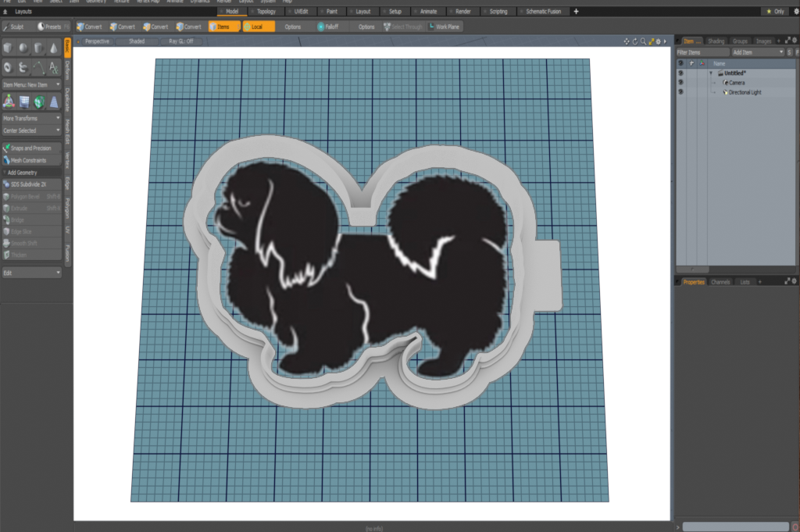Viewport: 800px width, 532px height.
Task: Switch to the Topology layout tab
Action: (x=266, y=11)
